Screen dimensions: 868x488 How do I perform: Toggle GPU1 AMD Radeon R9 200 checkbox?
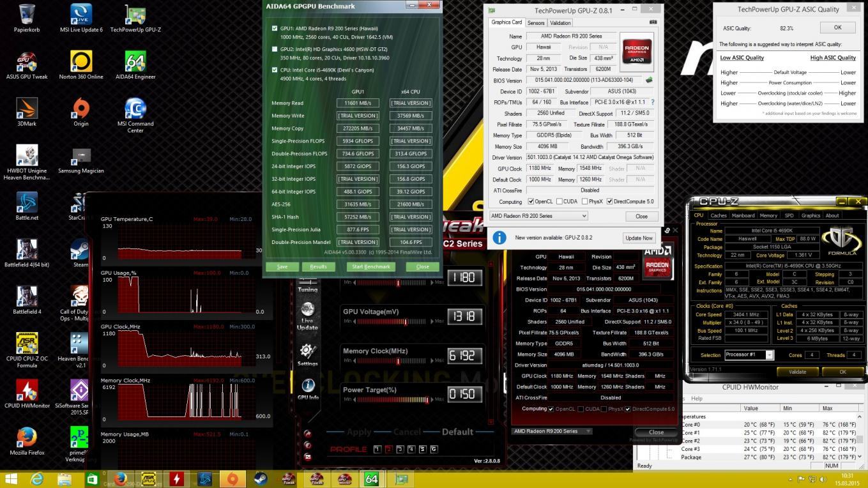275,29
